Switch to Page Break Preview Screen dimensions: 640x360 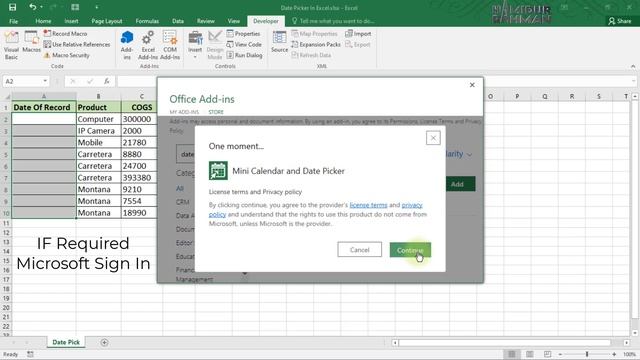tap(547, 354)
